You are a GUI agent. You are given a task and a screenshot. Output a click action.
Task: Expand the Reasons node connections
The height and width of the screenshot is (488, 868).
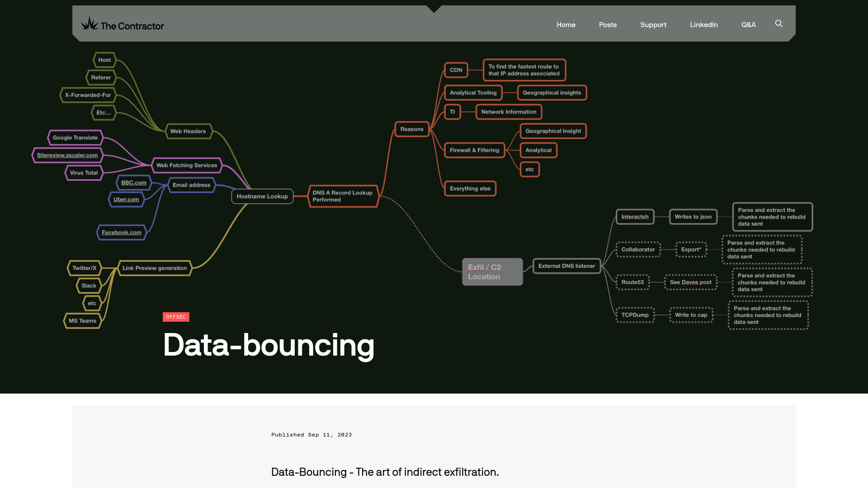pyautogui.click(x=411, y=129)
